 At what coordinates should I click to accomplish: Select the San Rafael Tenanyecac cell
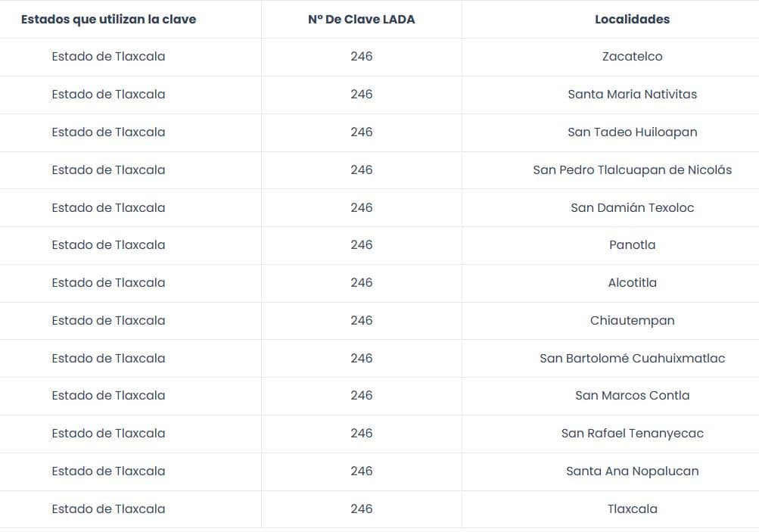coord(632,434)
